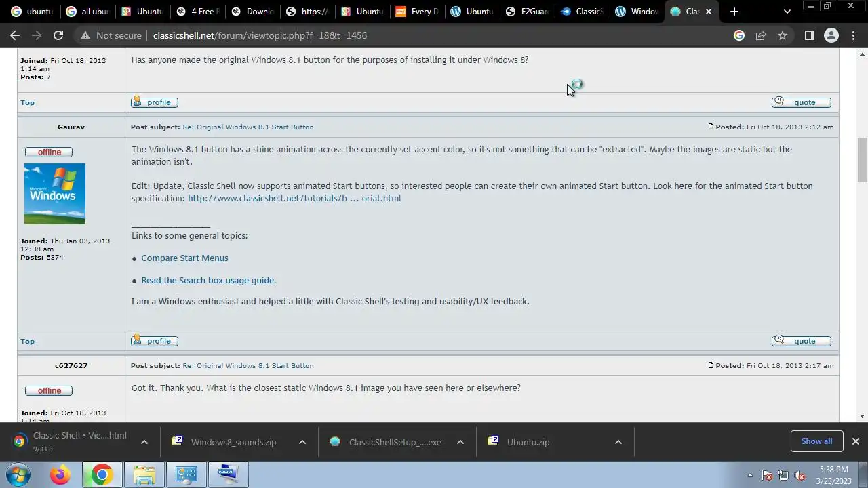Open the Control Panel taskbar icon
Screen dimensions: 868x488
(x=186, y=475)
